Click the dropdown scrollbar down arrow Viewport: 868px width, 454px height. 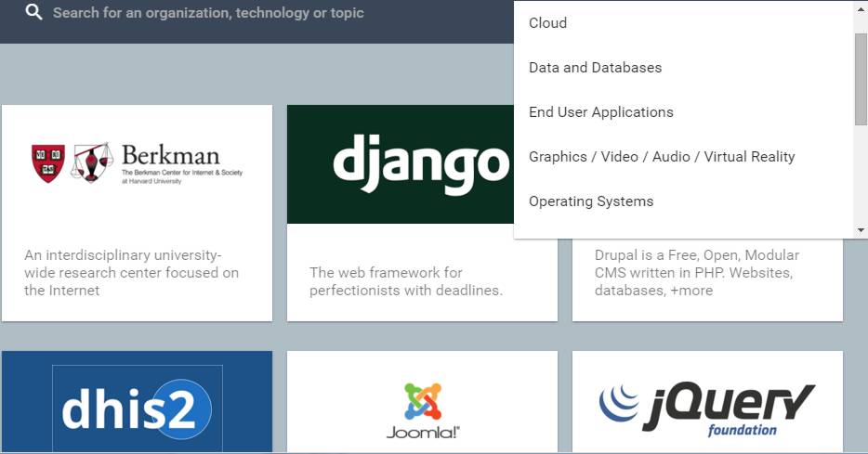click(861, 230)
